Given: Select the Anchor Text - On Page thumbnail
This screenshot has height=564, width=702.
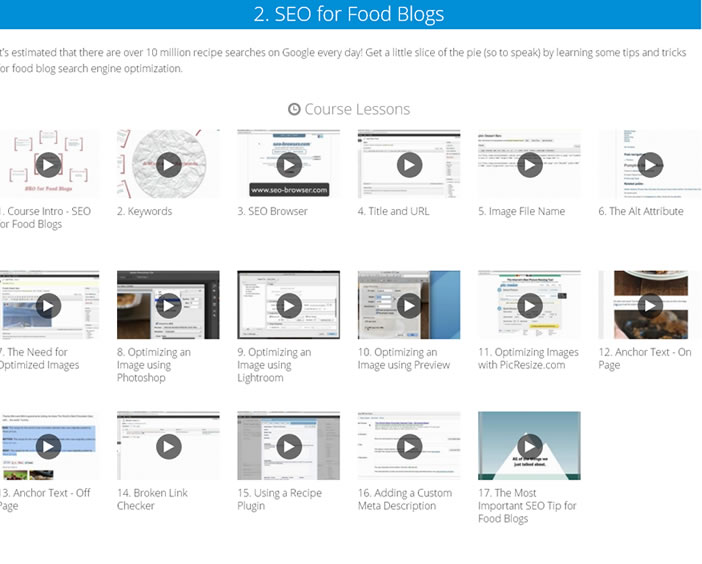Looking at the screenshot, I should click(650, 305).
